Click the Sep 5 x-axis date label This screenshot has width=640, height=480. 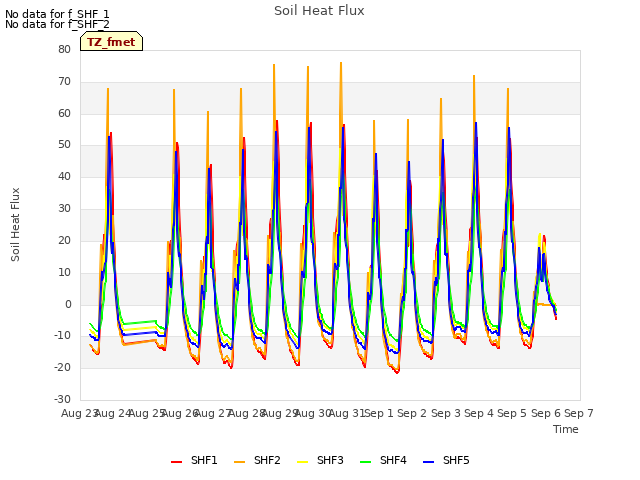pyautogui.click(x=512, y=413)
